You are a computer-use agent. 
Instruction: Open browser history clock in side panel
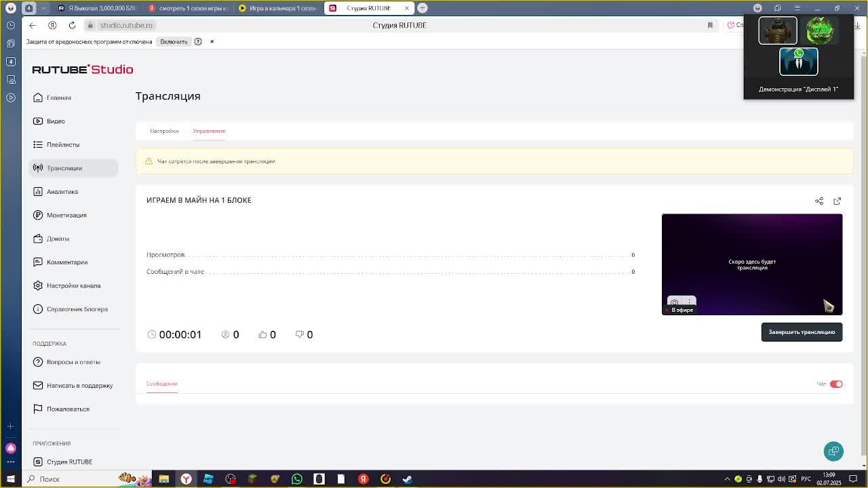pos(10,25)
